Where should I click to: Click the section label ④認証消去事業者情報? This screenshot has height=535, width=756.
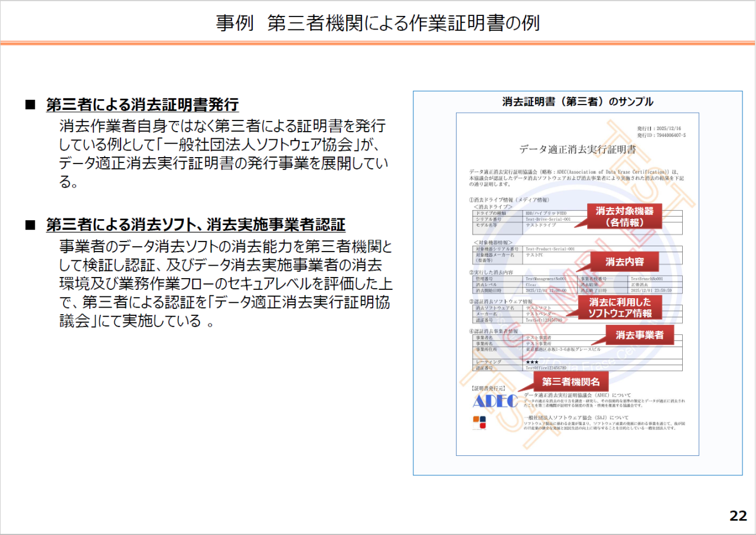coord(493,331)
